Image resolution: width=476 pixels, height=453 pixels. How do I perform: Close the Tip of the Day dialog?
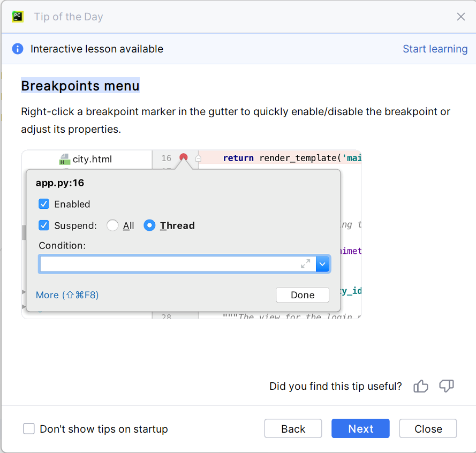tap(460, 17)
